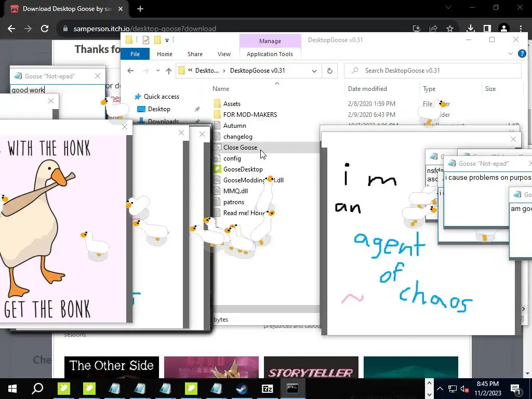
Task: Go up one folder level in Explorer
Action: coord(169,71)
